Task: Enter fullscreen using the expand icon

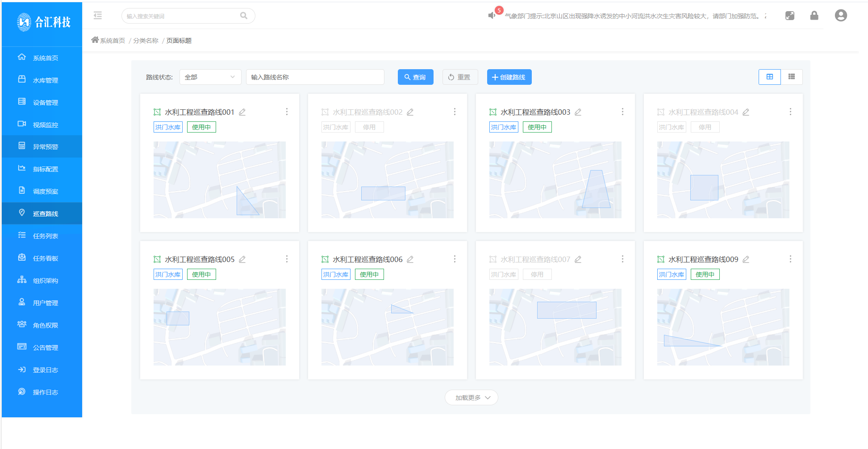Action: pyautogui.click(x=789, y=16)
